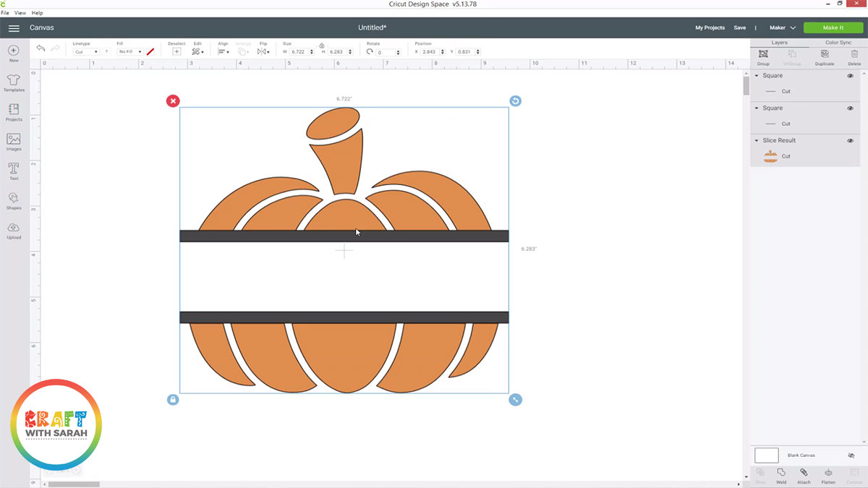Collapse the Slice Result layer group
This screenshot has height=488, width=868.
click(757, 141)
